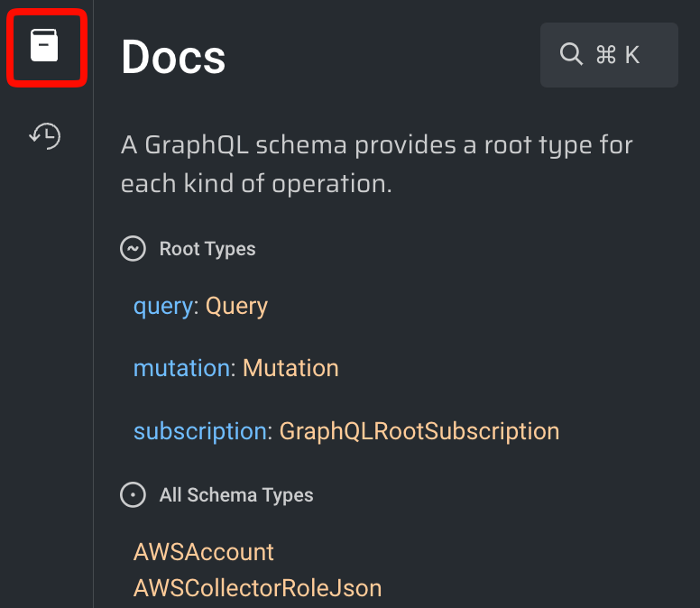Click the magnifier icon in search box
This screenshot has width=700, height=608.
pyautogui.click(x=571, y=55)
